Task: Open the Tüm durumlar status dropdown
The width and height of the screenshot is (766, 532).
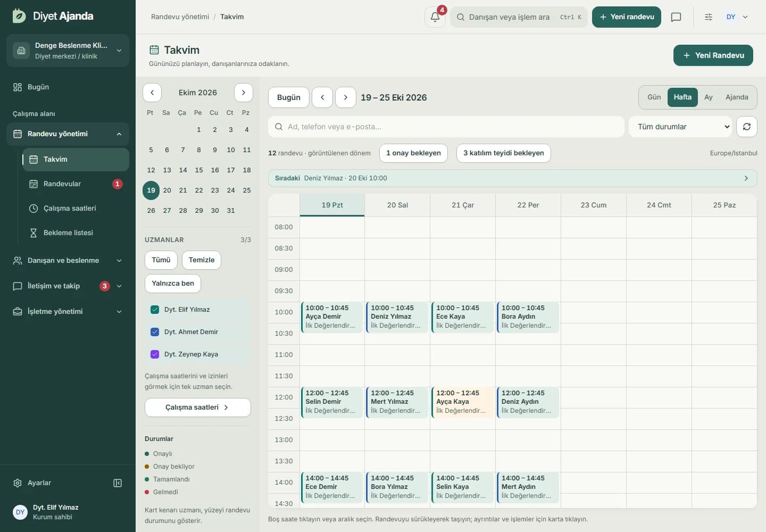Action: (x=680, y=127)
